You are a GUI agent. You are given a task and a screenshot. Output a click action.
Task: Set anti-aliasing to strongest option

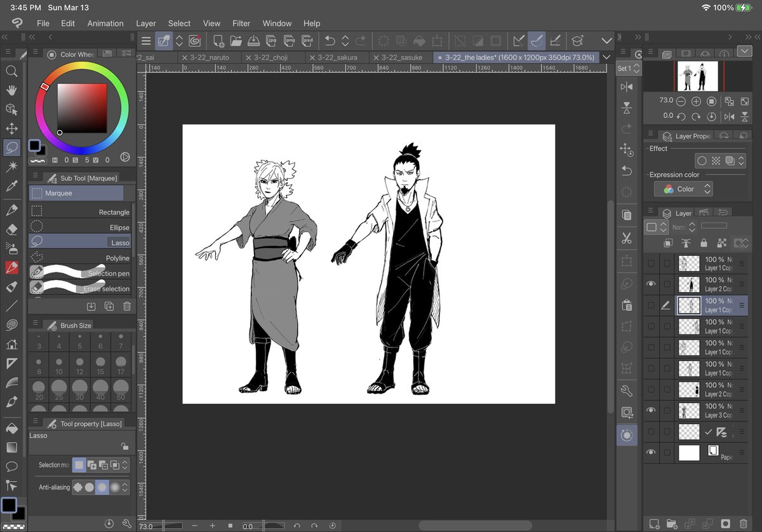click(115, 488)
